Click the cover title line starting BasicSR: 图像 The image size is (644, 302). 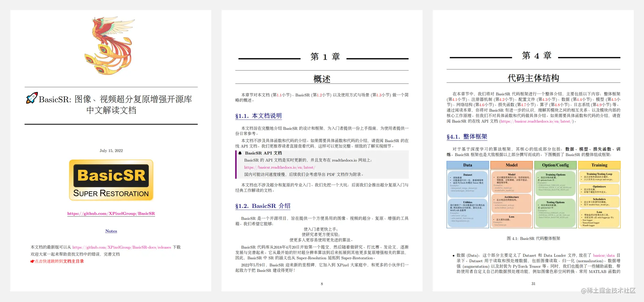point(115,99)
